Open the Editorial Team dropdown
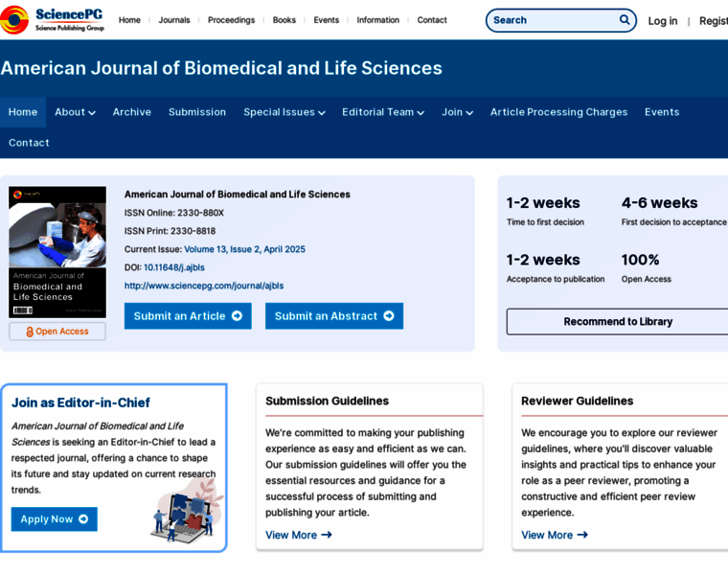This screenshot has height=575, width=728. coord(382,112)
